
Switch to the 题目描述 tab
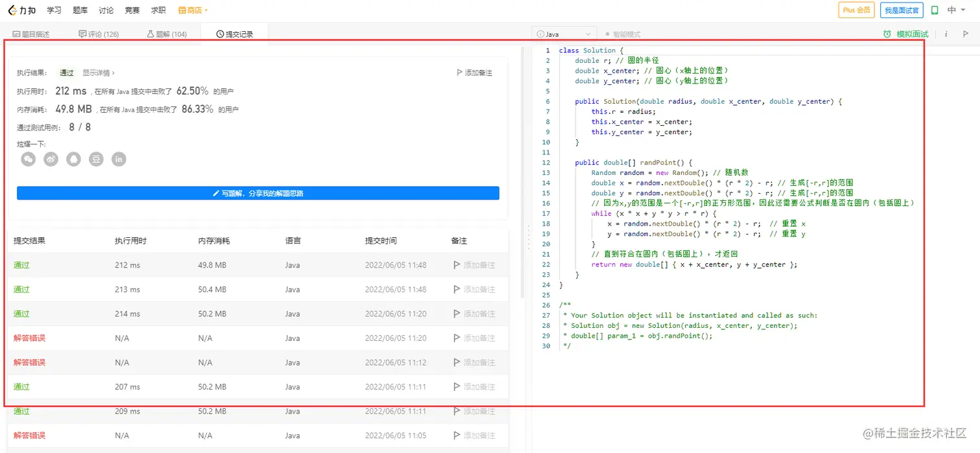(x=31, y=34)
